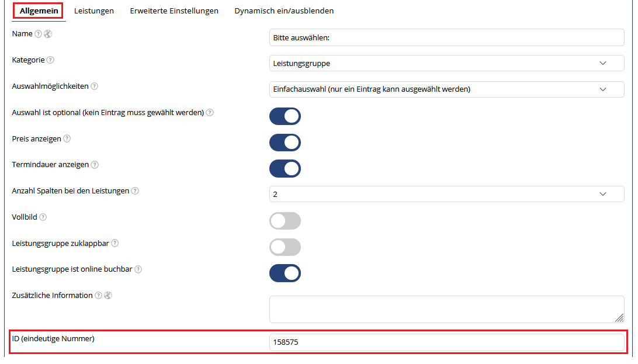Expand the Auswahlmöglichkeiten Einfachauswahl dropdown
This screenshot has width=638, height=364.
click(446, 89)
